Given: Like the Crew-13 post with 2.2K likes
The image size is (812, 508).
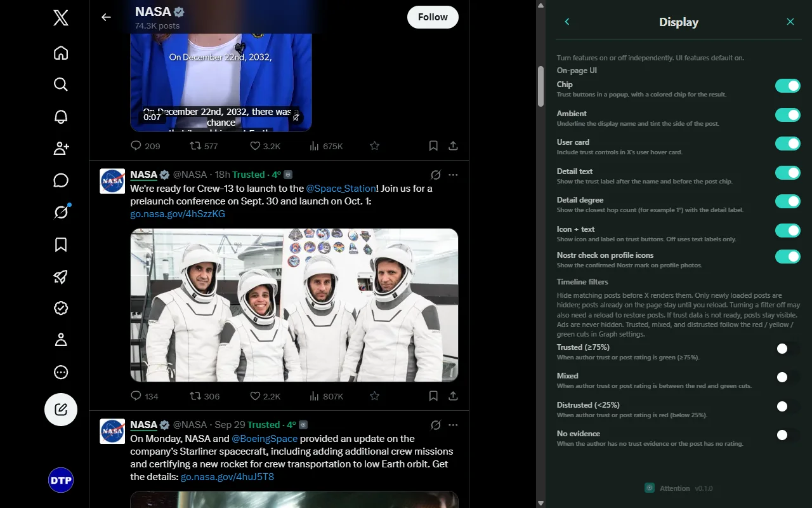Looking at the screenshot, I should click(x=265, y=396).
